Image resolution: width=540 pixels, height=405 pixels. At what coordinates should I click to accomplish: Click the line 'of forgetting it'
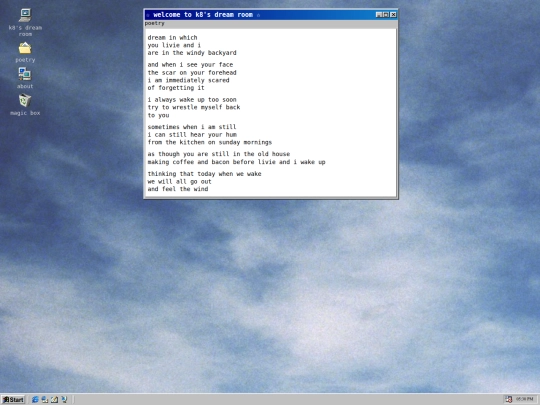[x=176, y=88]
